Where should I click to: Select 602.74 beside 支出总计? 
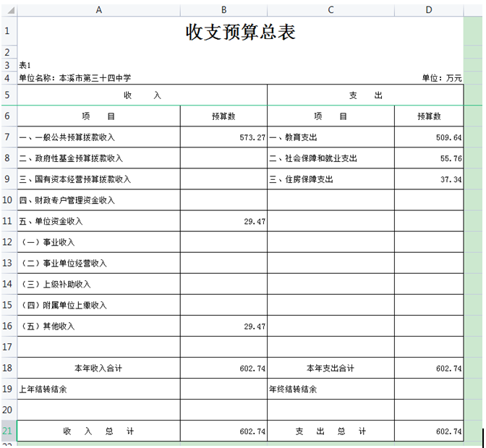(429, 431)
